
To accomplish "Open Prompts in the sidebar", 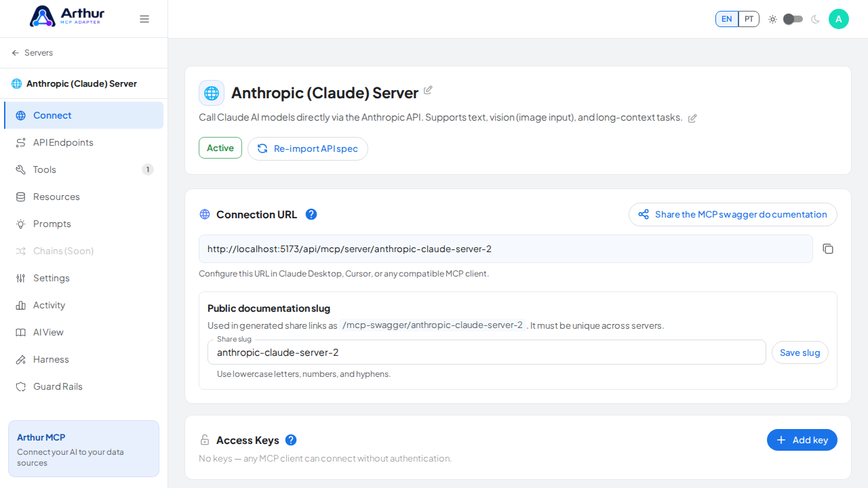I will tap(83, 224).
